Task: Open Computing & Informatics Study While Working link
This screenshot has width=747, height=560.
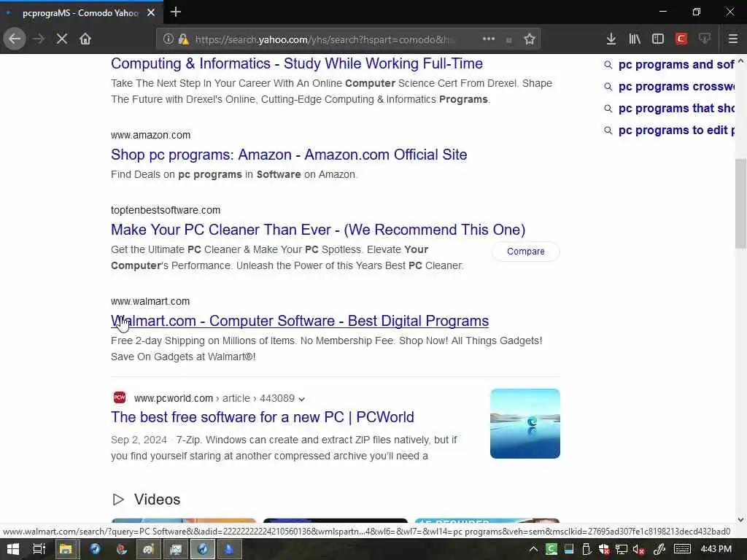Action: [x=297, y=63]
